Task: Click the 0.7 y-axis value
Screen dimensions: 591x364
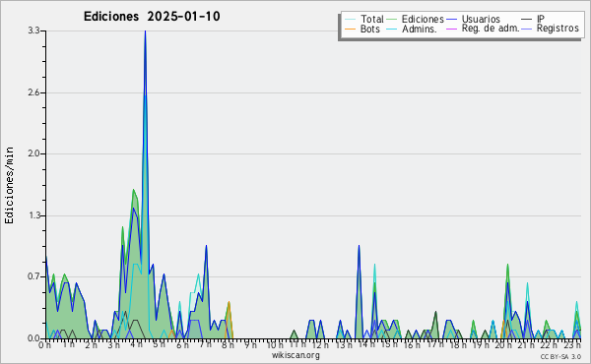Action: coord(33,276)
